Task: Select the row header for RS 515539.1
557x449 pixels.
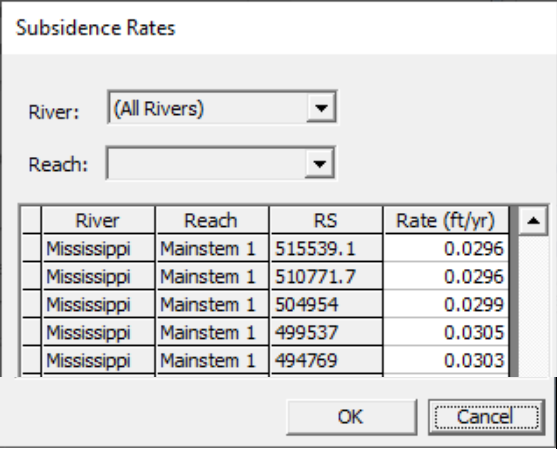Action: (x=31, y=248)
